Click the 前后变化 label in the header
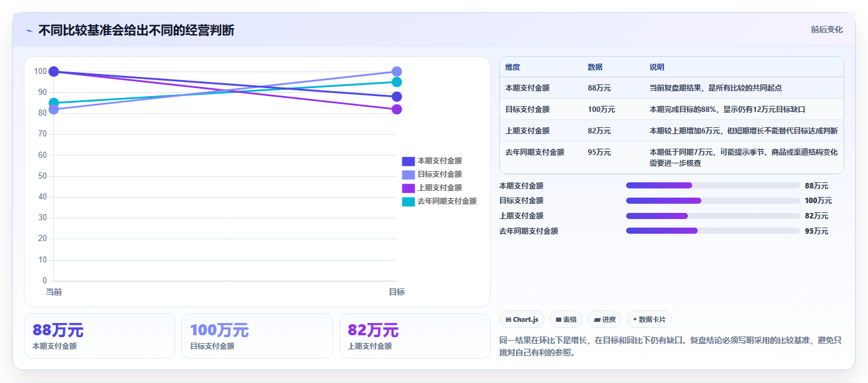Image resolution: width=868 pixels, height=383 pixels. 826,30
